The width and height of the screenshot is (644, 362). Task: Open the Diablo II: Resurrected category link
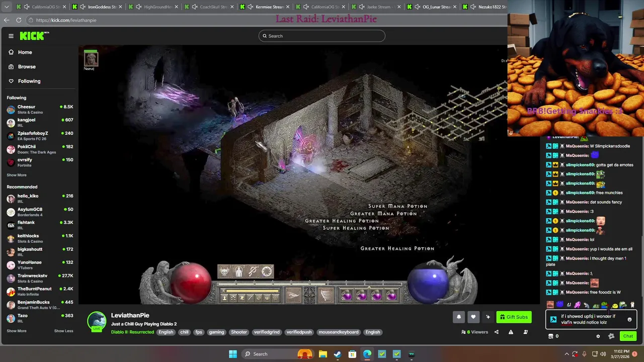coord(132,332)
